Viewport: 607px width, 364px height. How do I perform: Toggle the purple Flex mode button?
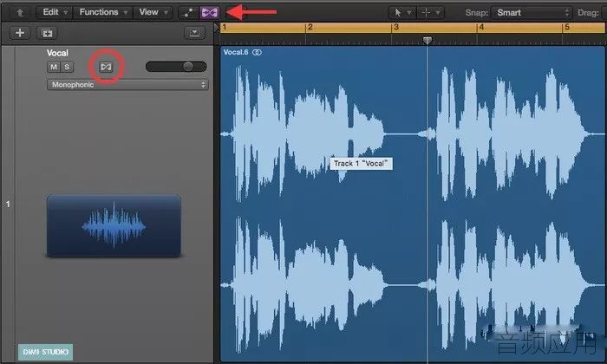pos(210,13)
